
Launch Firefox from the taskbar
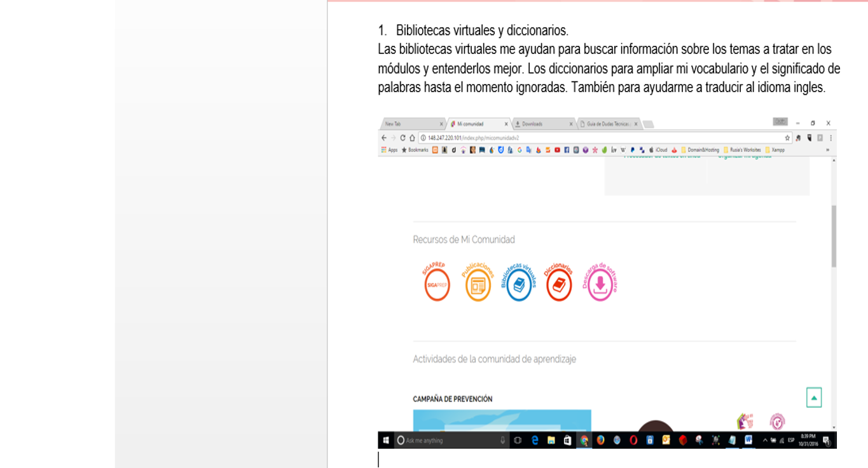pos(600,440)
